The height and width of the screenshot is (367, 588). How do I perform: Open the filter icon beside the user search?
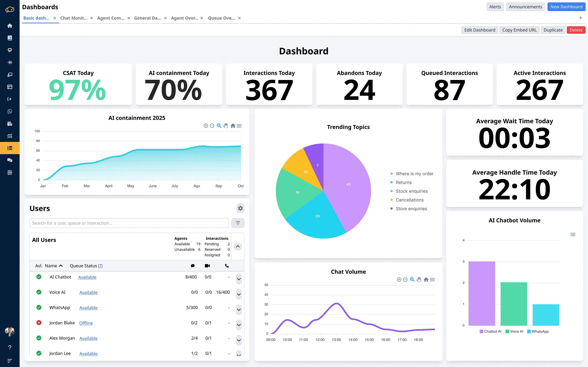(x=238, y=223)
